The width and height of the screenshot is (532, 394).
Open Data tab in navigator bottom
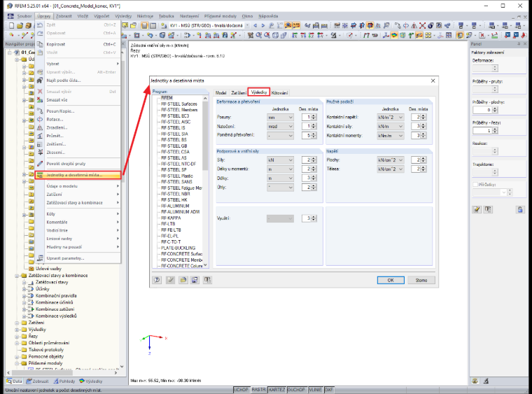tap(14, 381)
